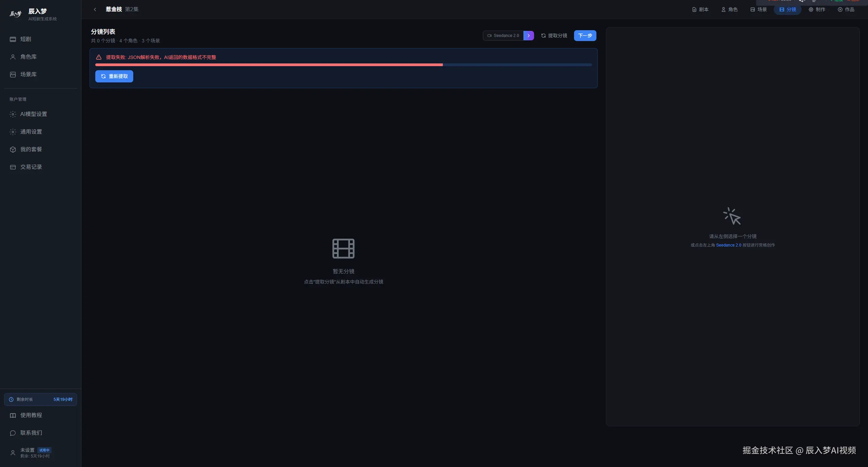Click the Seedance 2.0 link in right panel

tap(728, 245)
